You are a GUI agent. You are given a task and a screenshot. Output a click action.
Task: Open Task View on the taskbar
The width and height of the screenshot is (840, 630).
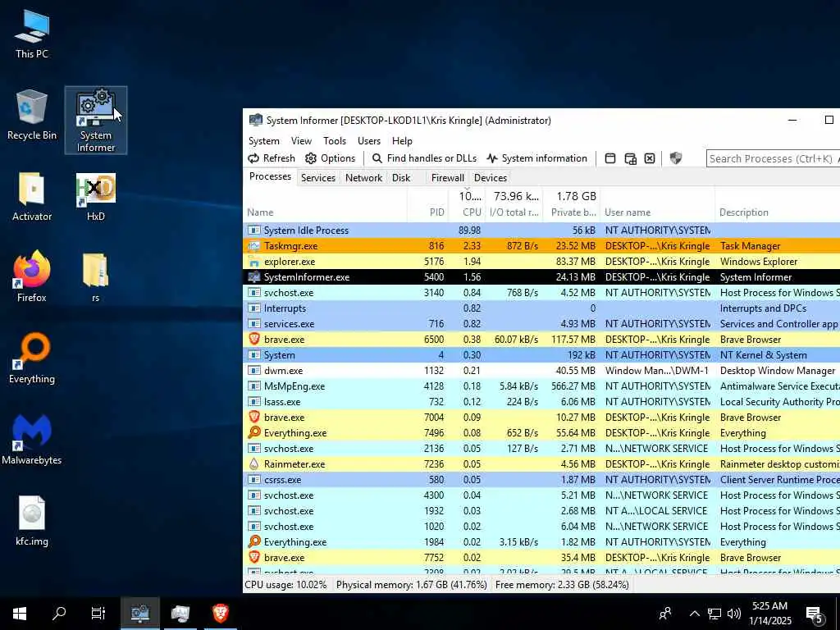(x=98, y=614)
